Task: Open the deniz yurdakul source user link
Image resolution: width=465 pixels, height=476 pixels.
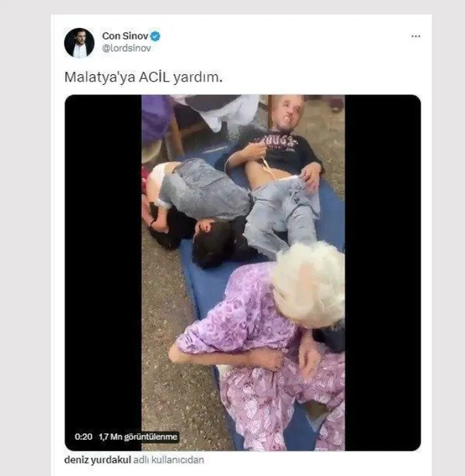Action: coord(97,460)
